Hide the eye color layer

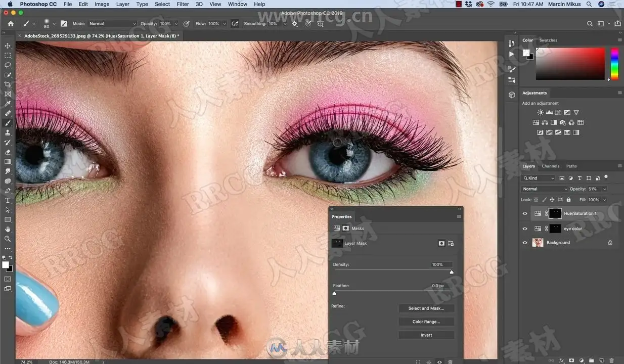[x=525, y=229]
